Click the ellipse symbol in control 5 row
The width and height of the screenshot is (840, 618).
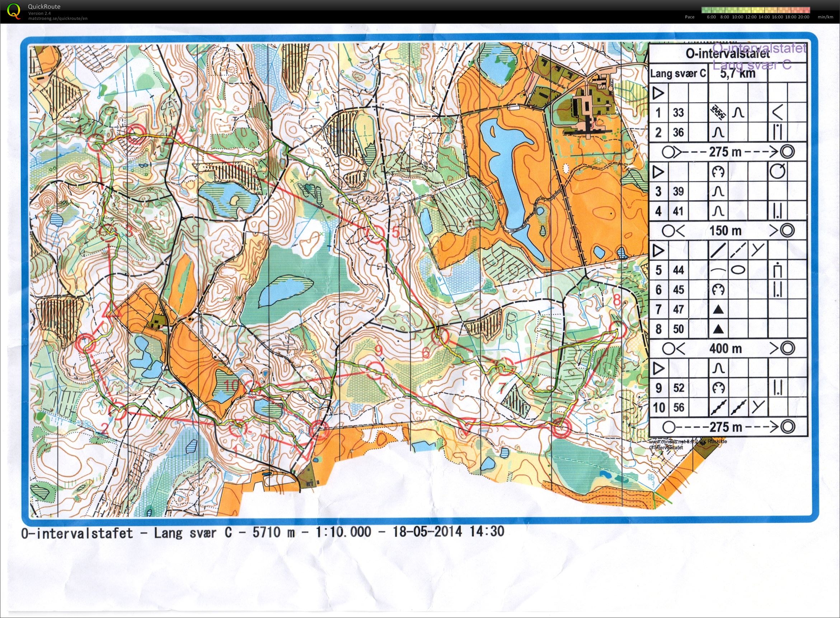tap(738, 270)
